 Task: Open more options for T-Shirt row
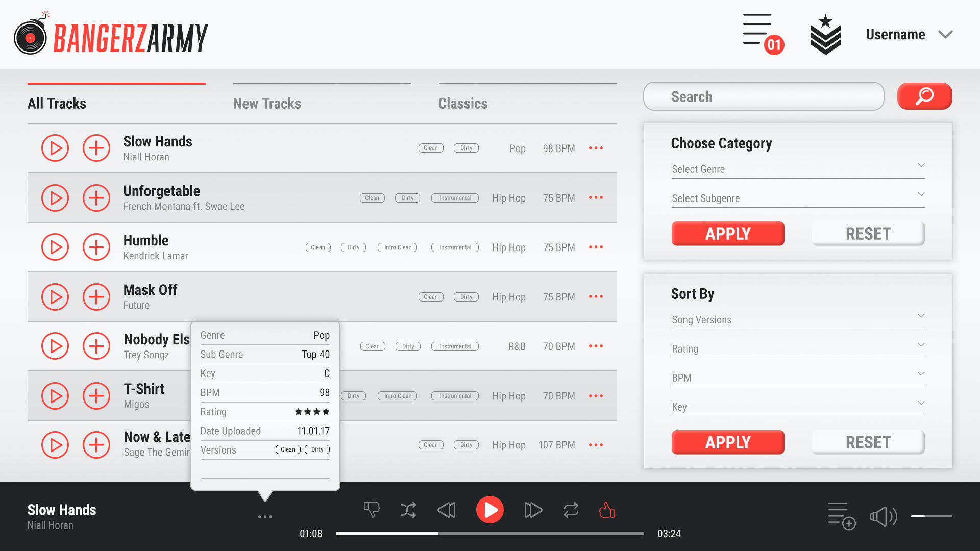coord(596,396)
